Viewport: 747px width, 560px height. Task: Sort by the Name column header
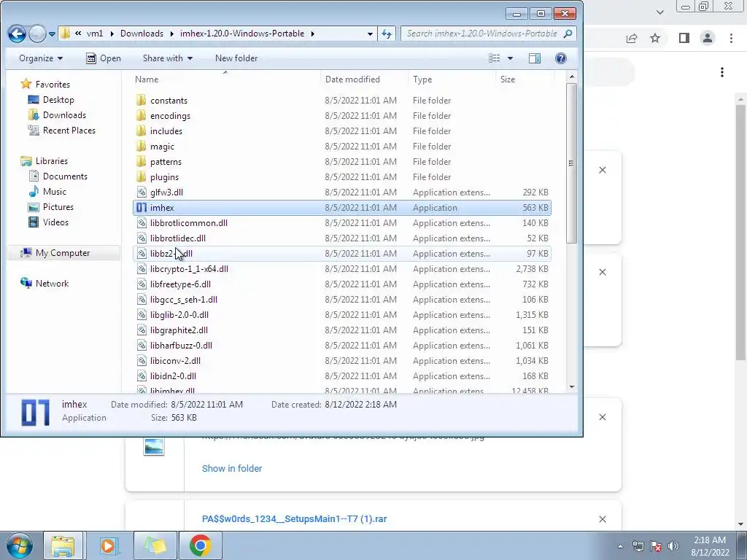[x=147, y=79]
